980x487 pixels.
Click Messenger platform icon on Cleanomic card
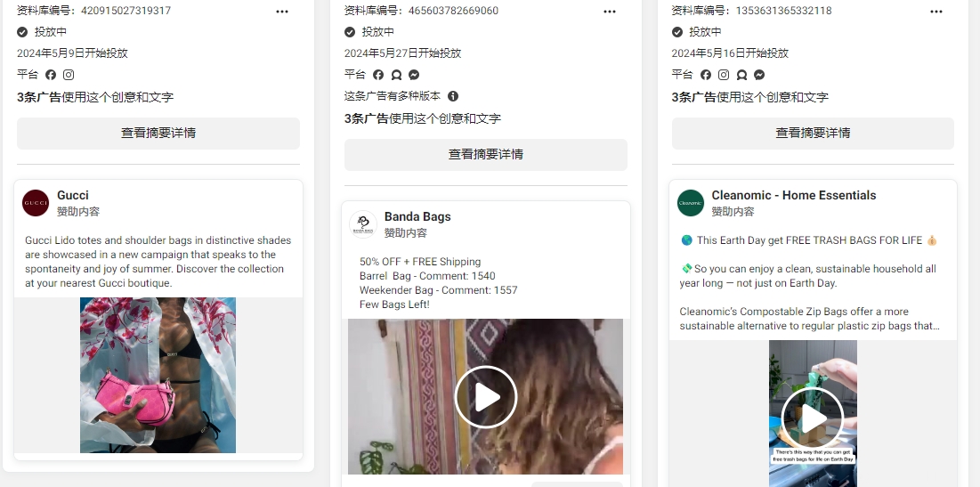[759, 75]
